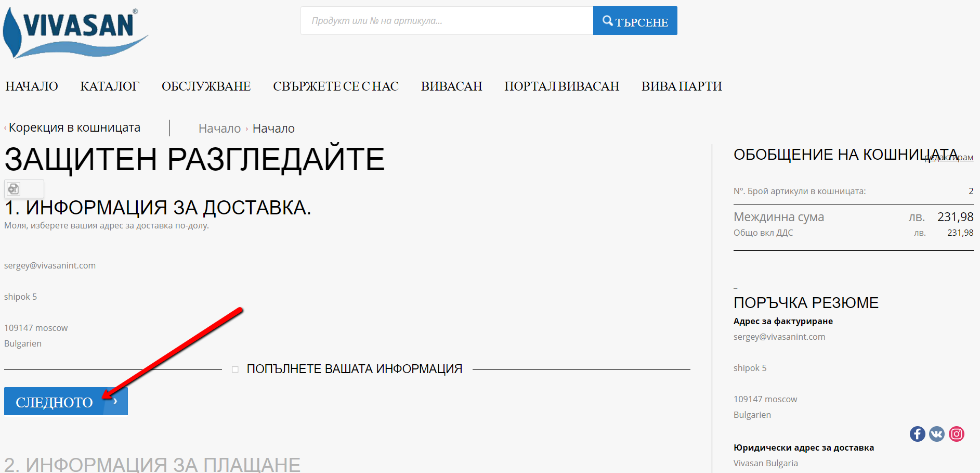
Task: Click Общо вкл ДДС label
Action: (x=763, y=233)
